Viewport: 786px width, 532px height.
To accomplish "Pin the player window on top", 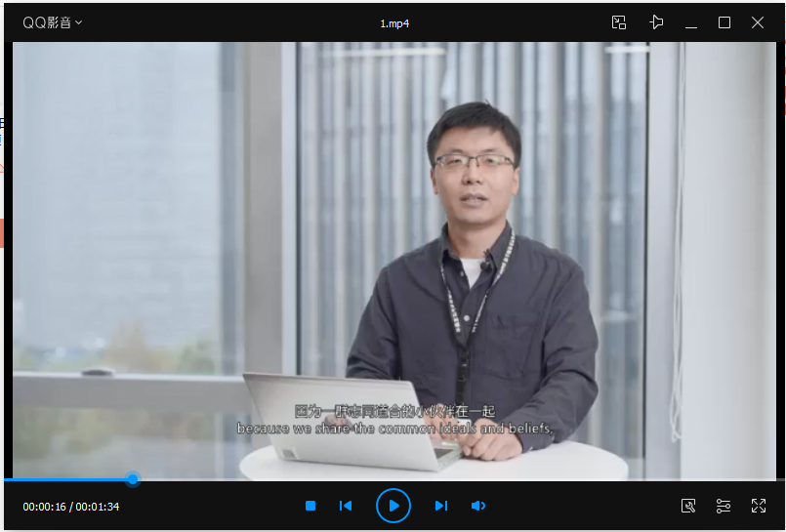I will point(656,22).
